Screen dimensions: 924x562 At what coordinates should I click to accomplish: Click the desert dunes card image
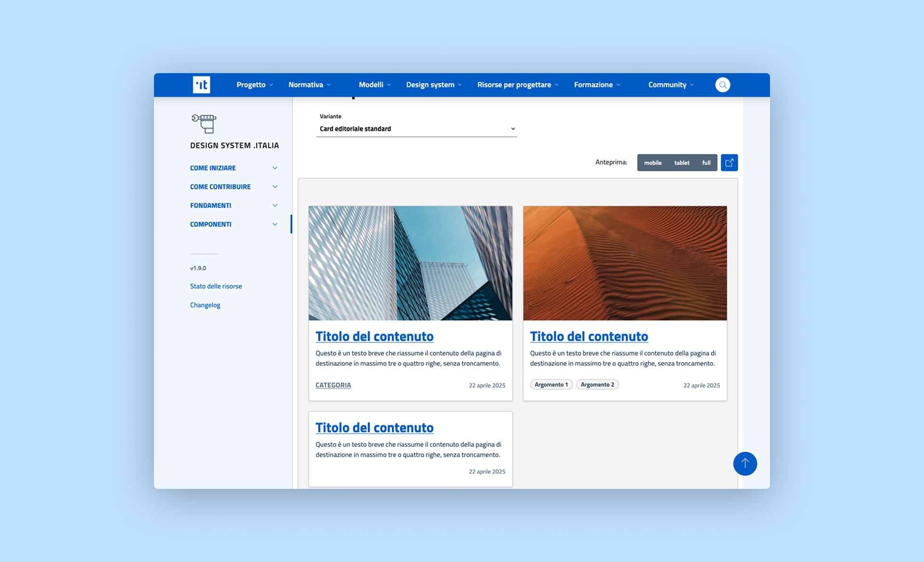pyautogui.click(x=625, y=263)
